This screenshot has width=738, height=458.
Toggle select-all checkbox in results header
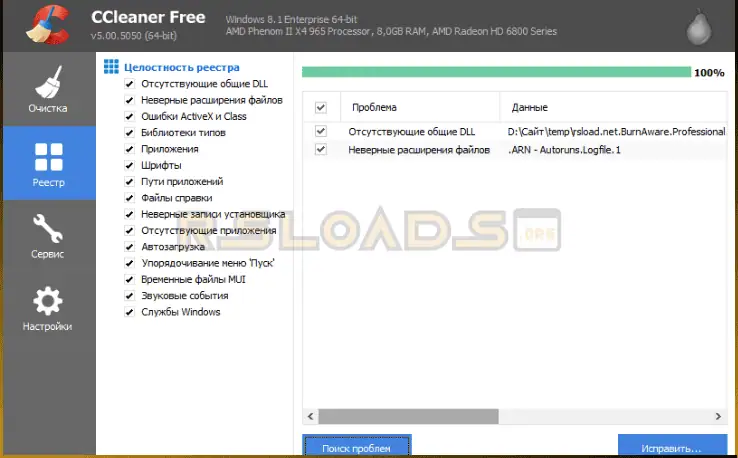coord(321,107)
